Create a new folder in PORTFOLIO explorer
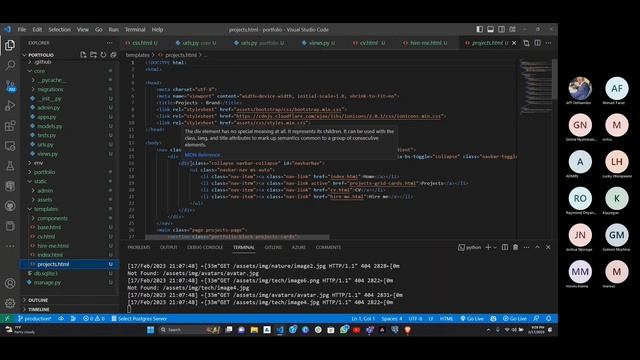The width and height of the screenshot is (640, 360). [x=93, y=55]
